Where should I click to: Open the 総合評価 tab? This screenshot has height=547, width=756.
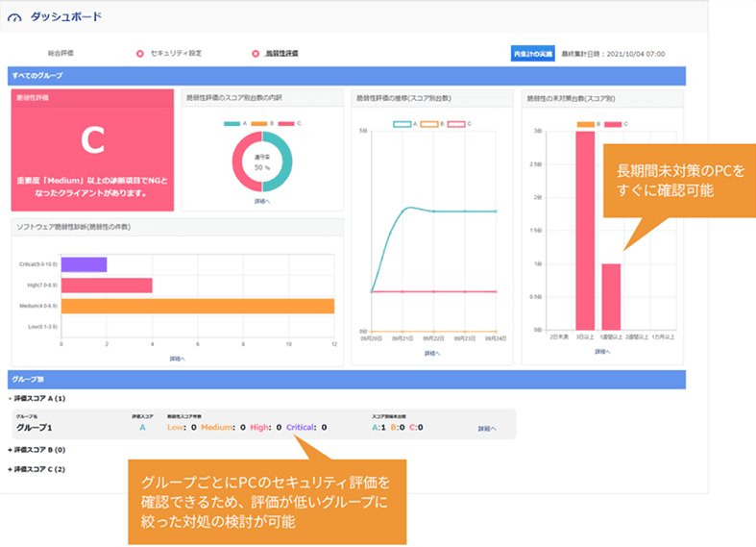point(61,53)
